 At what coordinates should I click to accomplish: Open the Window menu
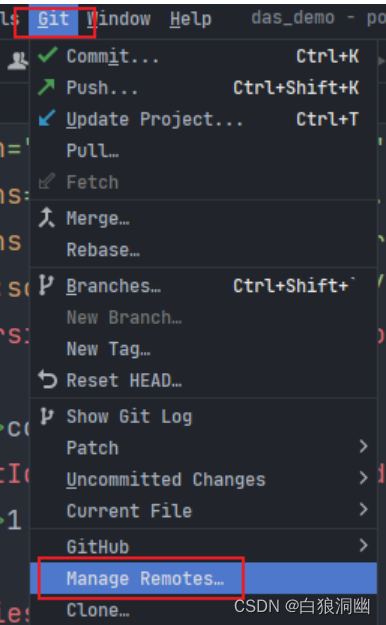coord(119,19)
